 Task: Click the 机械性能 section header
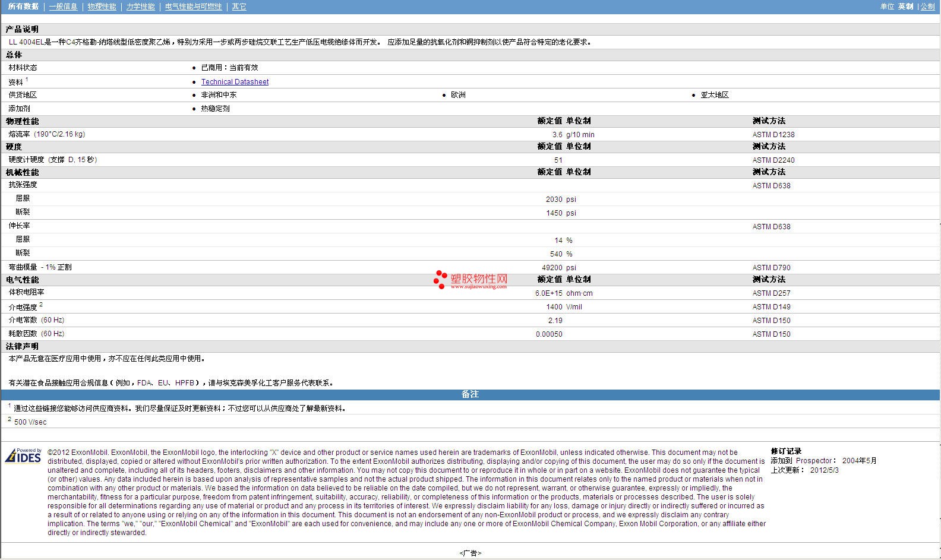coord(23,172)
